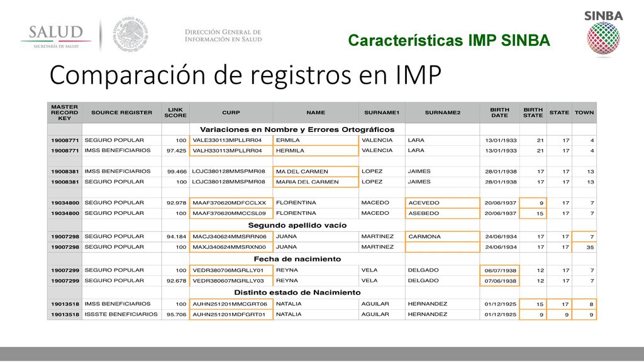Click surname cell ACEVEDO
Image resolution: width=644 pixels, height=362 pixels.
pyautogui.click(x=442, y=203)
